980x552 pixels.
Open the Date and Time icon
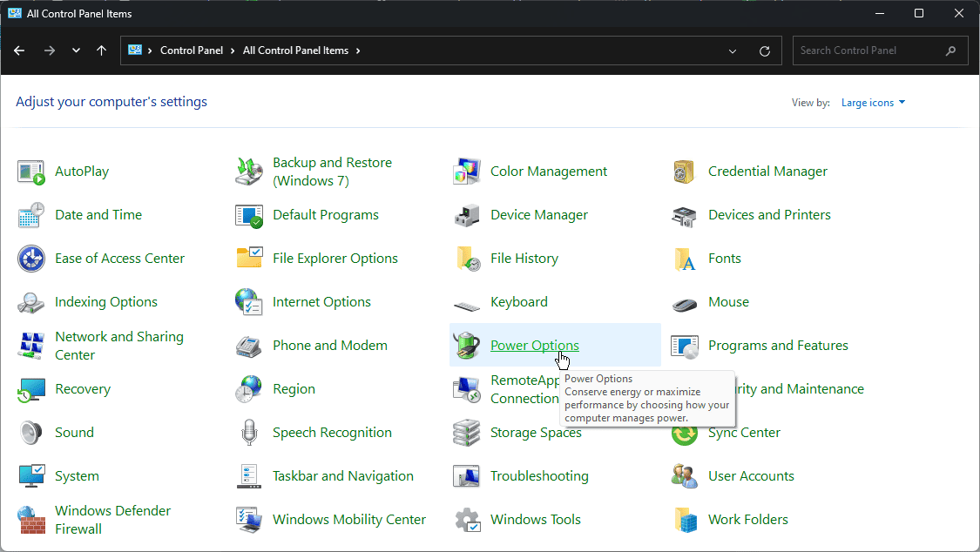point(30,215)
